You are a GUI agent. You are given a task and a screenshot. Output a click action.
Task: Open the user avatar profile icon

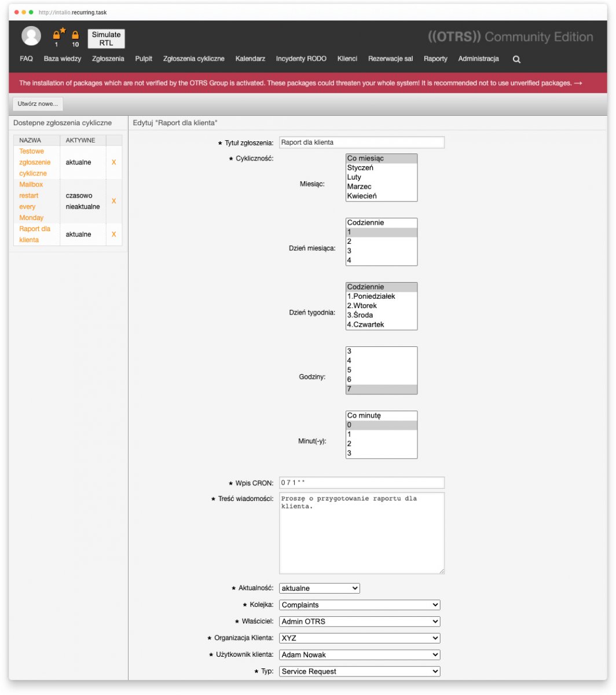(31, 36)
